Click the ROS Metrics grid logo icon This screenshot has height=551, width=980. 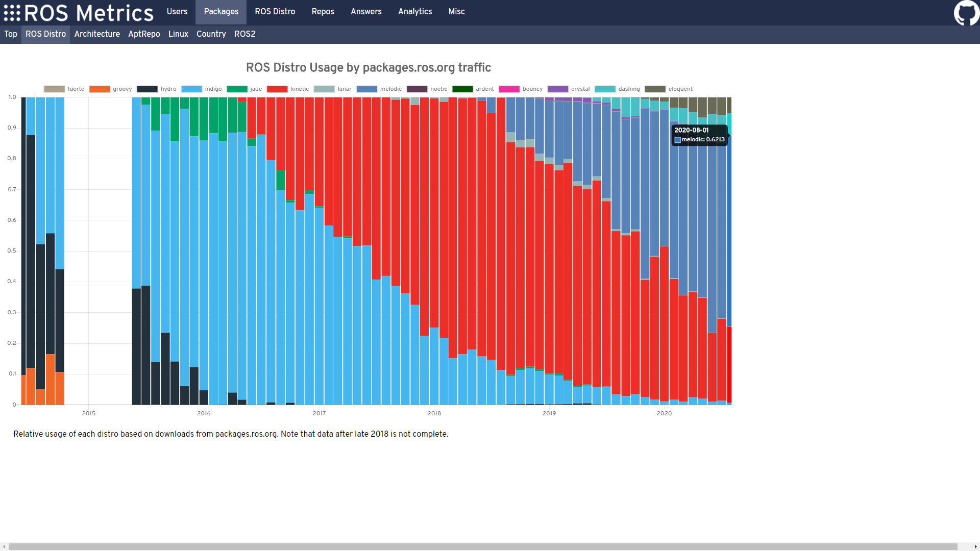(12, 13)
